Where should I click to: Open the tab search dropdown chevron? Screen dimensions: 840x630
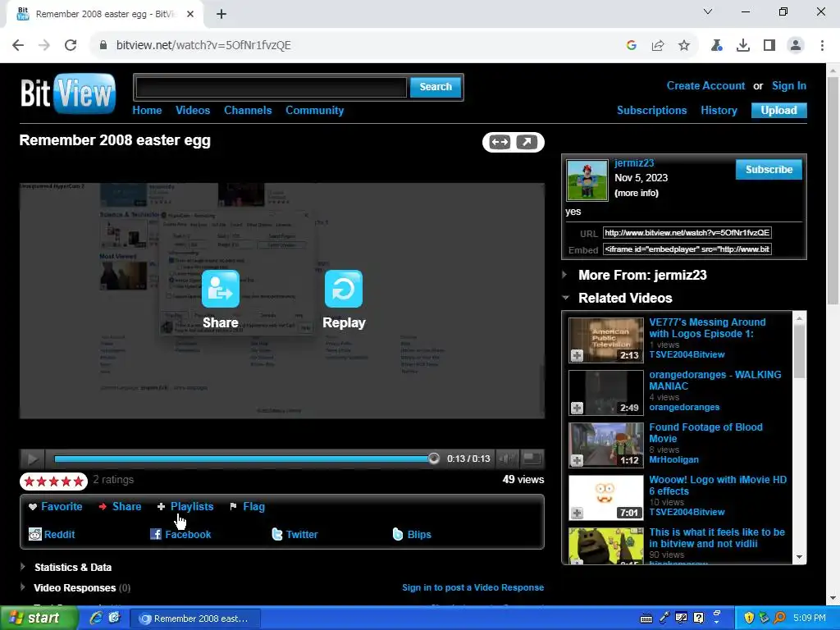click(708, 11)
